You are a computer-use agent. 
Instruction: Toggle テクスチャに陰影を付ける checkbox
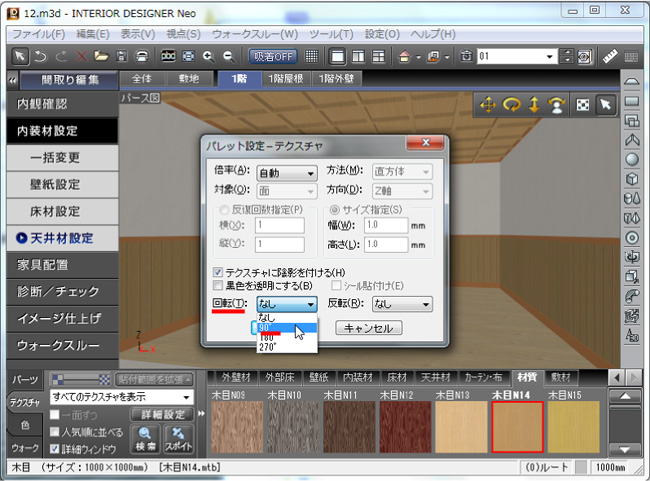point(219,272)
